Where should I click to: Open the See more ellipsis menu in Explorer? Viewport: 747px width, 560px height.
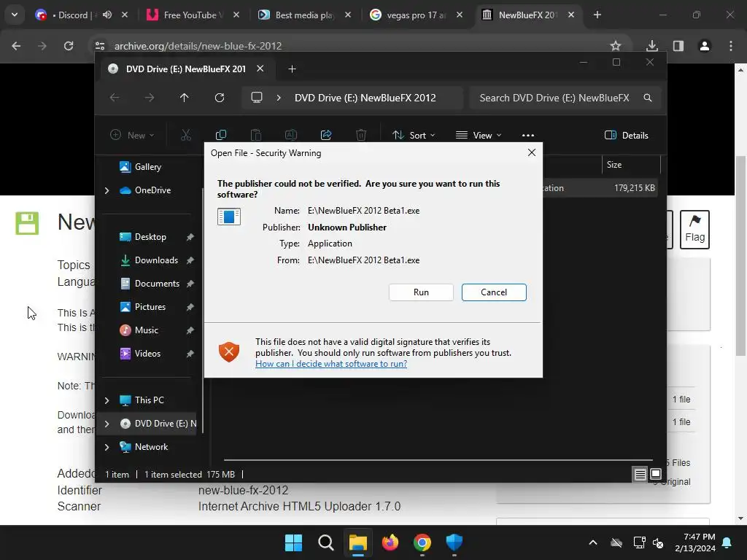[528, 135]
